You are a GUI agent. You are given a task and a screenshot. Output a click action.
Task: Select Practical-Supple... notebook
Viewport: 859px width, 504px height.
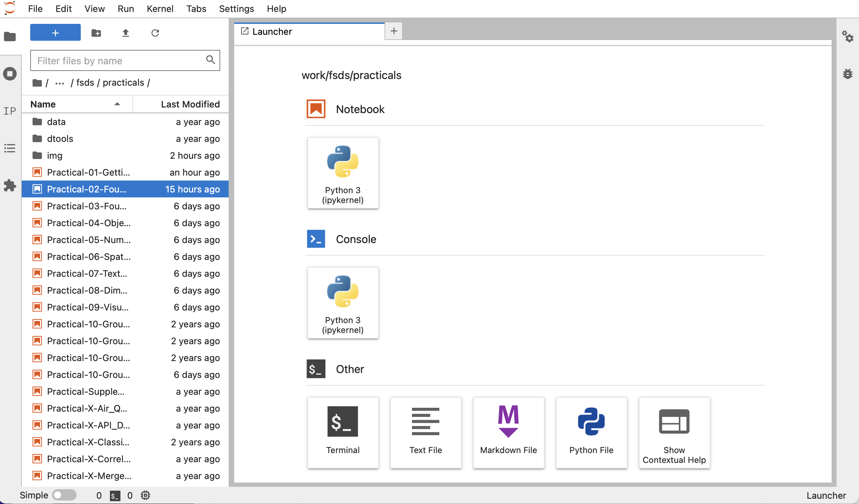point(125,392)
